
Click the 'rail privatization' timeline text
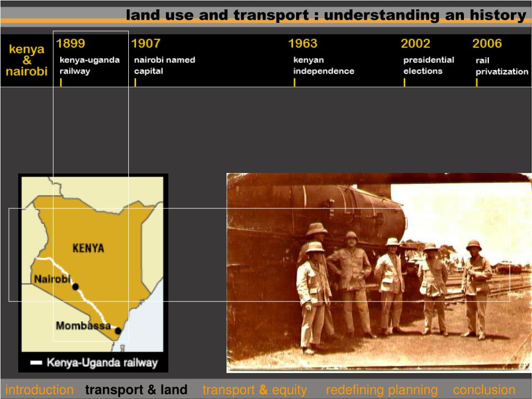click(502, 66)
